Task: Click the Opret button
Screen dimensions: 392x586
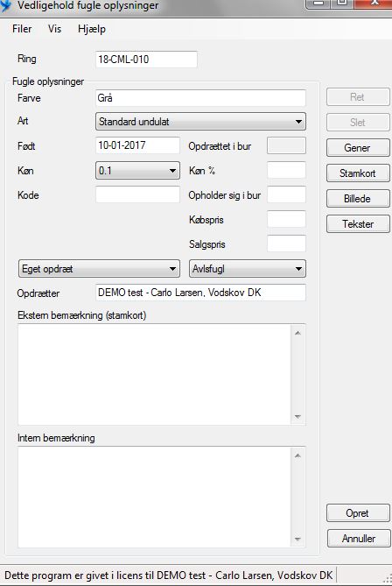Action: (x=358, y=512)
